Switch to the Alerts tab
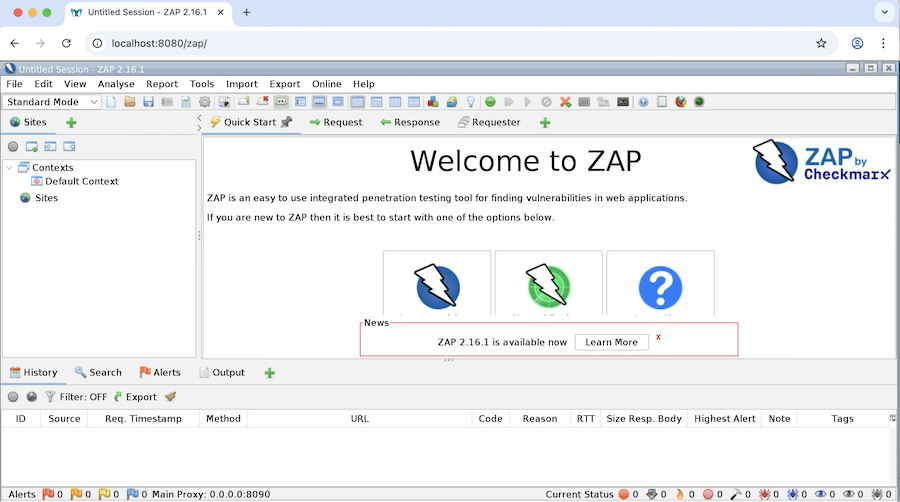The height and width of the screenshot is (502, 900). [x=159, y=373]
